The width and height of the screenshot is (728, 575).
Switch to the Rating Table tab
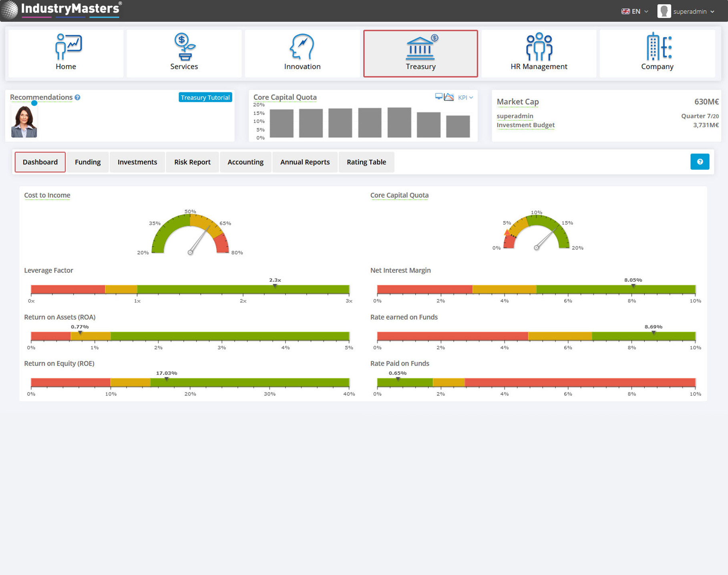click(x=366, y=162)
